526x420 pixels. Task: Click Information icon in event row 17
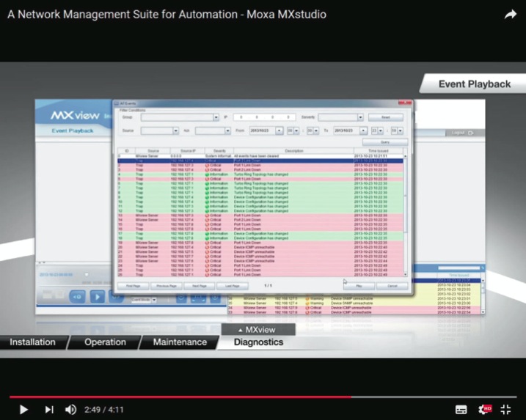click(x=207, y=234)
